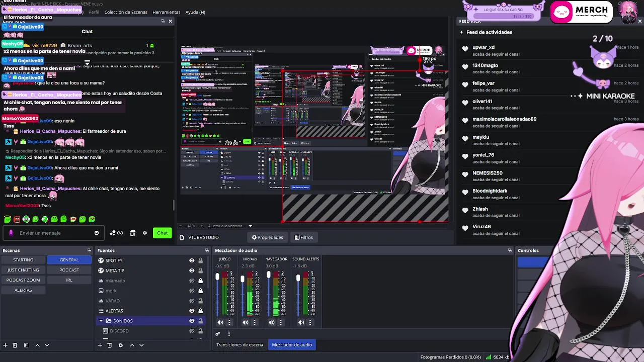644x362 pixels.
Task: Open the shop icon beside chat input
Action: click(133, 233)
